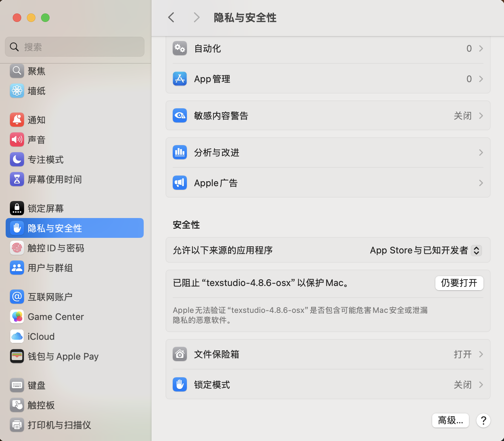This screenshot has width=504, height=441.
Task: Expand the App 管理 row chevron
Action: click(x=481, y=79)
